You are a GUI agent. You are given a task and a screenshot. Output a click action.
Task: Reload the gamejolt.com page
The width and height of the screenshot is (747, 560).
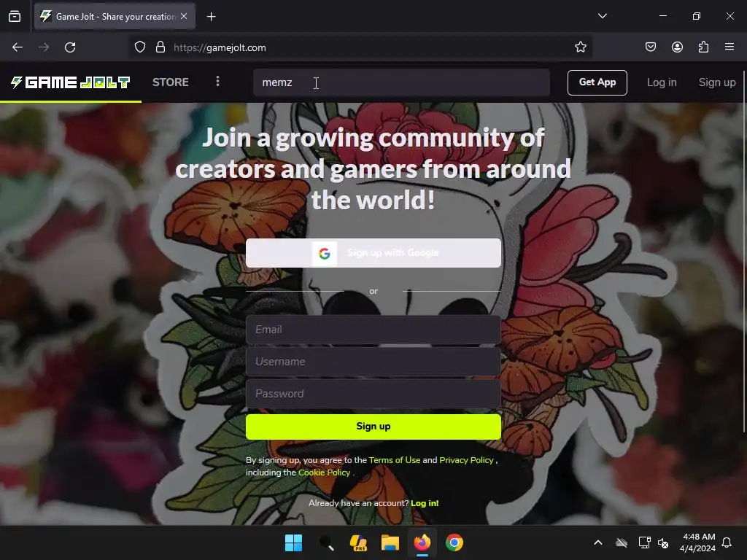pyautogui.click(x=70, y=47)
